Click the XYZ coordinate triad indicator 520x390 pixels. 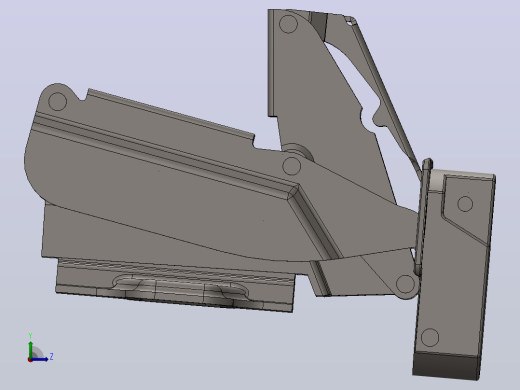click(40, 348)
